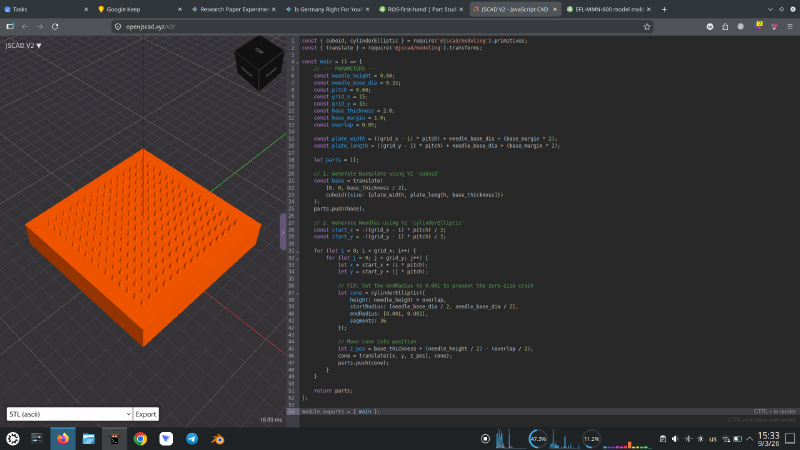
Task: Fold the cylinderElliptic block at line 37
Action: coord(297,294)
